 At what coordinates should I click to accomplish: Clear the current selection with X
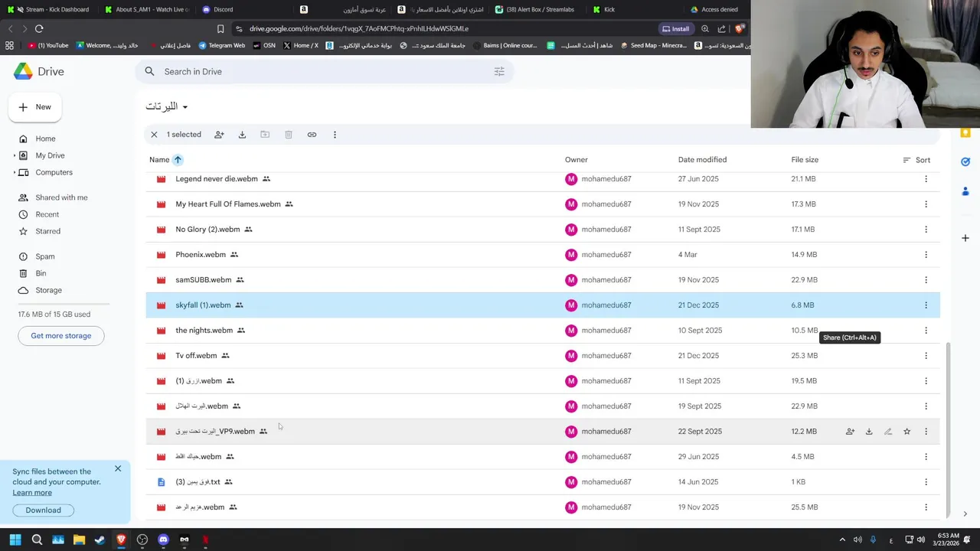click(154, 135)
